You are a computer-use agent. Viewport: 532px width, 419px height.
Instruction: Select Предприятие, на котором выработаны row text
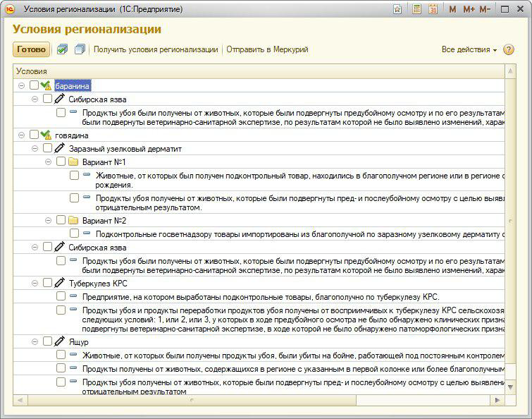tap(261, 297)
